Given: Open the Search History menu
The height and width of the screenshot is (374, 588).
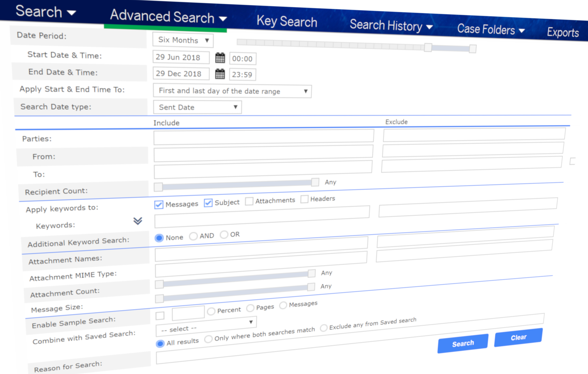Looking at the screenshot, I should tap(391, 25).
